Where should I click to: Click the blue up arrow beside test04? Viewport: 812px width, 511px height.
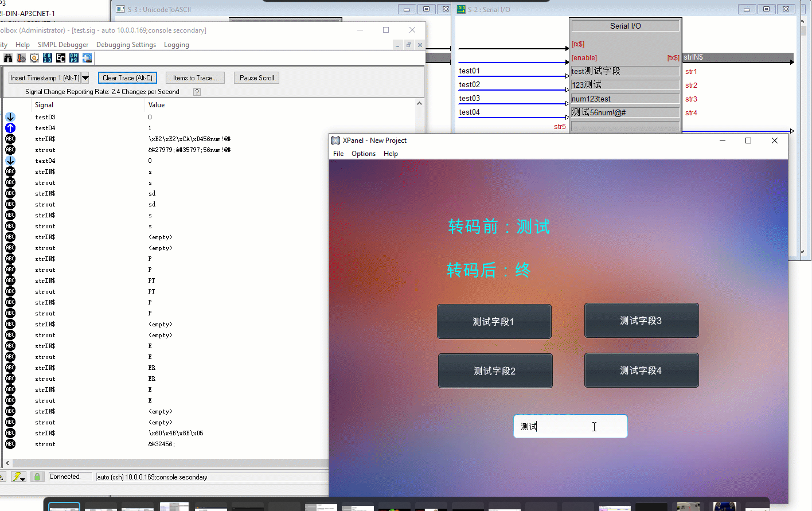(x=10, y=127)
